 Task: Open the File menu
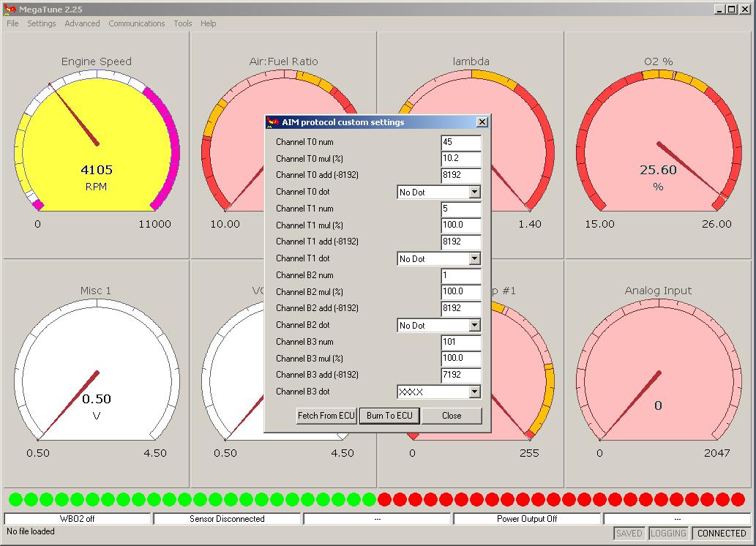click(12, 23)
